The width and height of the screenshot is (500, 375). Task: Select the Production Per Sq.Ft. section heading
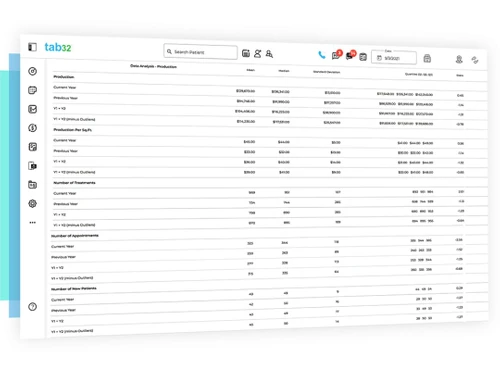[72, 130]
